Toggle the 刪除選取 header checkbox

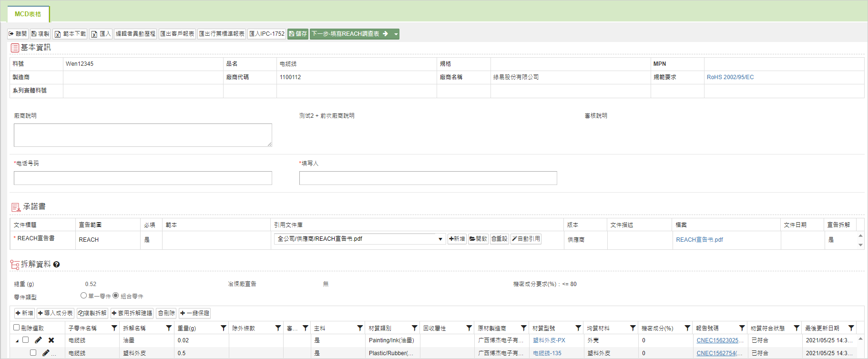(16, 328)
